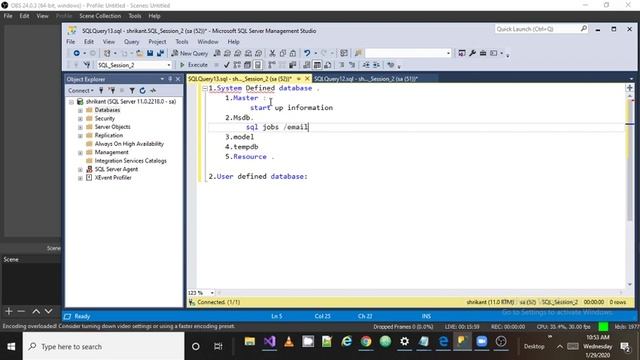Click the Copy icon in toolbar
This screenshot has height=360, width=640.
(282, 53)
